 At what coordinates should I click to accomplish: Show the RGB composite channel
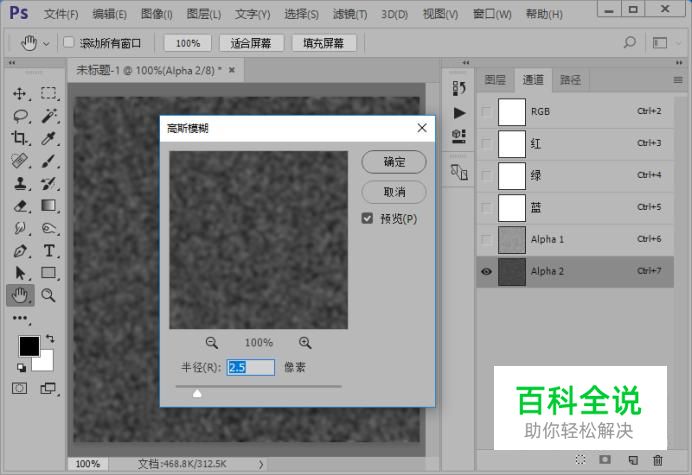(486, 112)
